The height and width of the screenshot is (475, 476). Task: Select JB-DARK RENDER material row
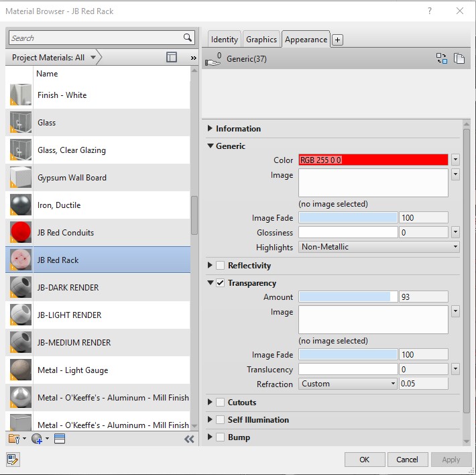point(98,287)
